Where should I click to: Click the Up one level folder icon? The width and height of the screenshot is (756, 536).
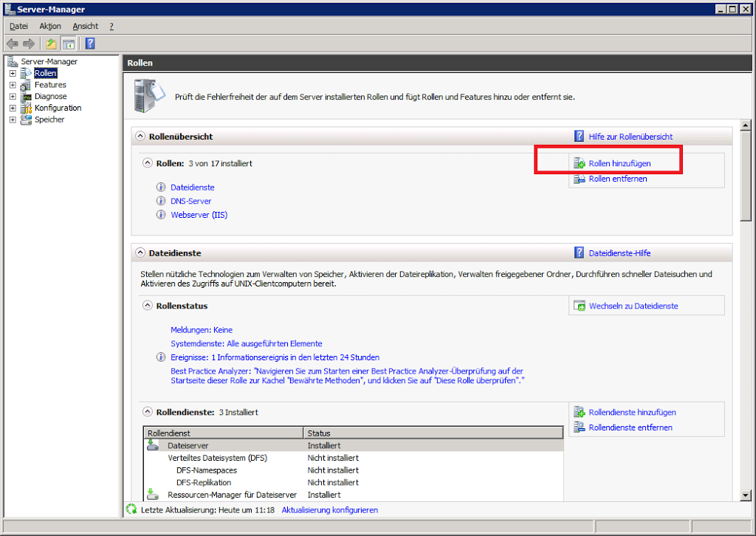click(52, 44)
